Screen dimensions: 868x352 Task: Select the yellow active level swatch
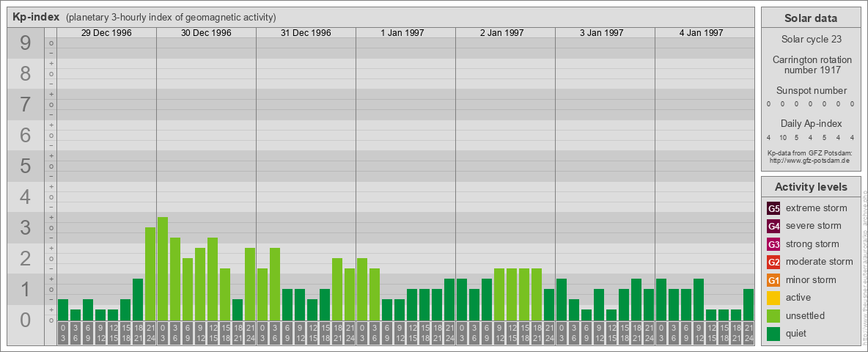pos(774,298)
